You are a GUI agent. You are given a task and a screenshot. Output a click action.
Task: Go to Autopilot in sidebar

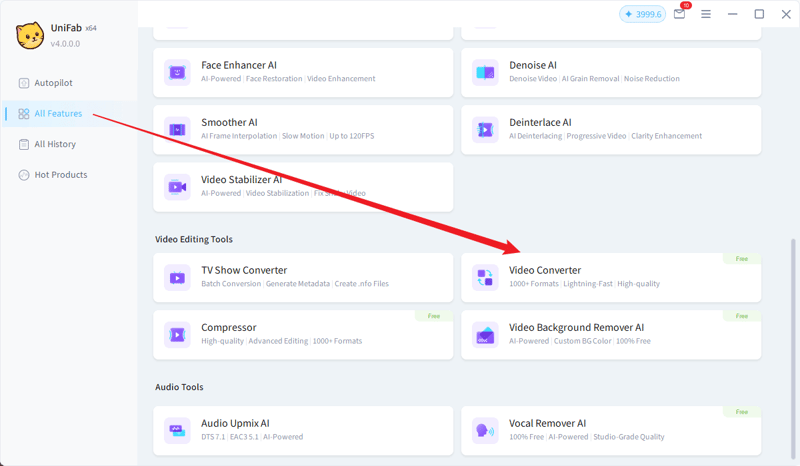(53, 83)
